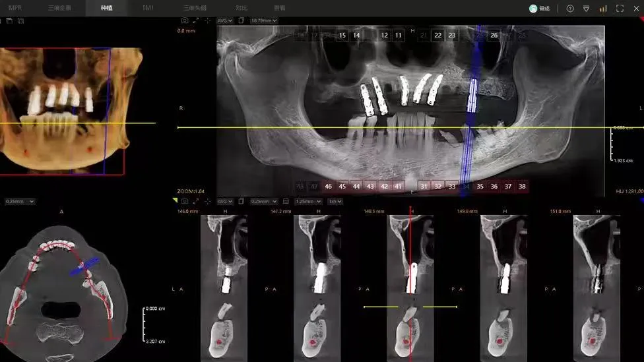Switch to the MPR tab
The height and width of the screenshot is (362, 644).
[16, 8]
